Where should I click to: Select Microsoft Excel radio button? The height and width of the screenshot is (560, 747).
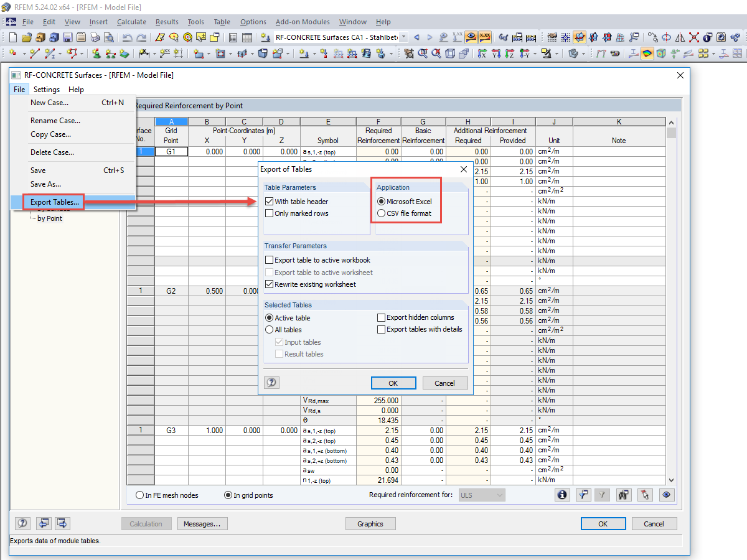tap(381, 202)
